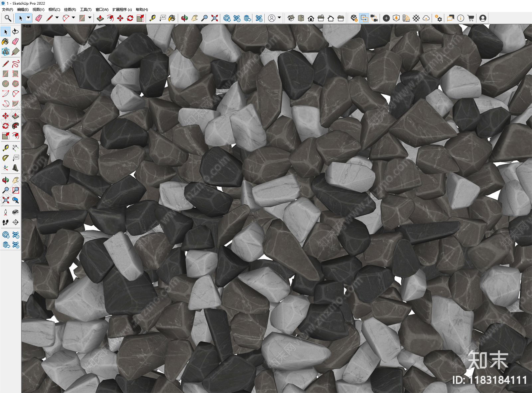Image resolution: width=532 pixels, height=393 pixels.
Task: Click the signed-in user outline icon
Action: (272, 18)
